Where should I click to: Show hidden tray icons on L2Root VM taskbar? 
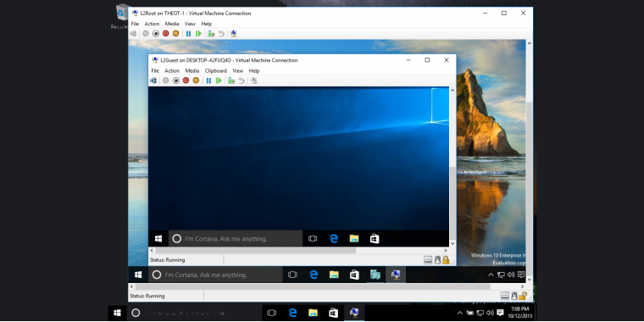(x=491, y=275)
